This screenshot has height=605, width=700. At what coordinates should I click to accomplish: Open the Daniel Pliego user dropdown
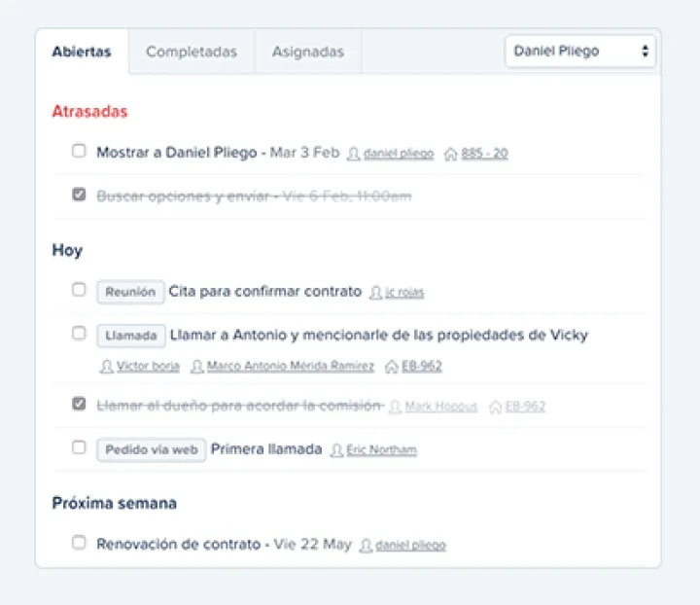click(580, 52)
